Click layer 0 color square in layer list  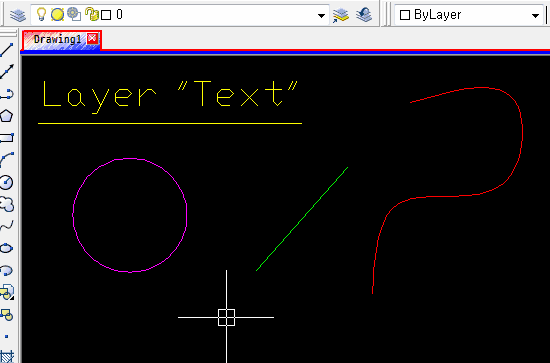(106, 15)
